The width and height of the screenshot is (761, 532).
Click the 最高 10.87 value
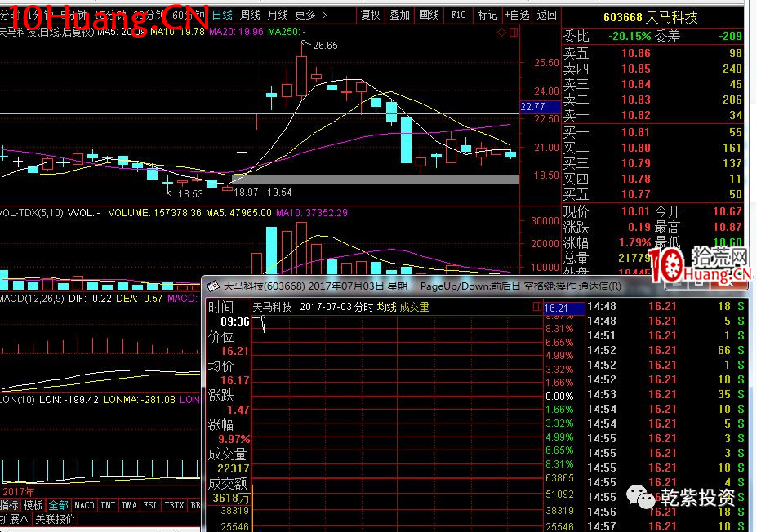pyautogui.click(x=727, y=227)
